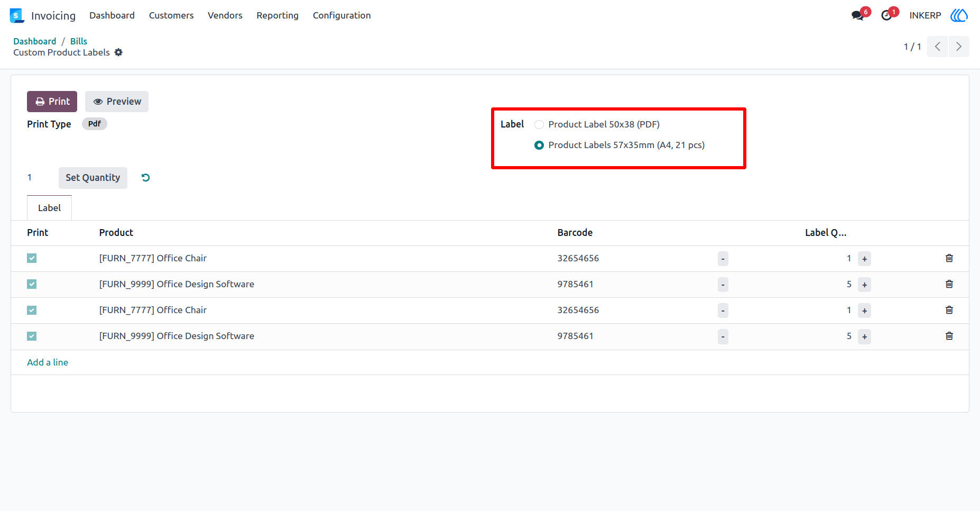Increase quantity for last Office Design Software row
980x511 pixels.
coord(864,336)
